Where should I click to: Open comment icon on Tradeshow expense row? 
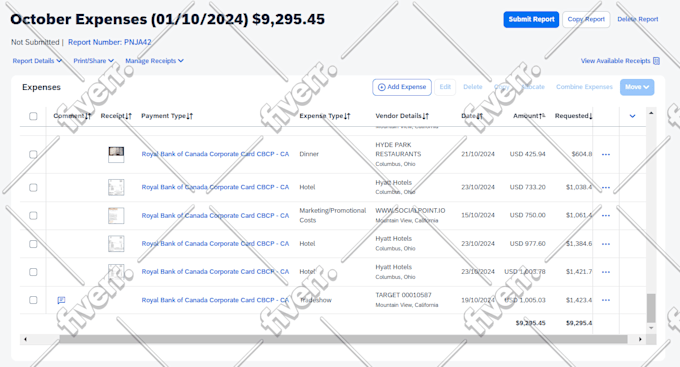[61, 300]
